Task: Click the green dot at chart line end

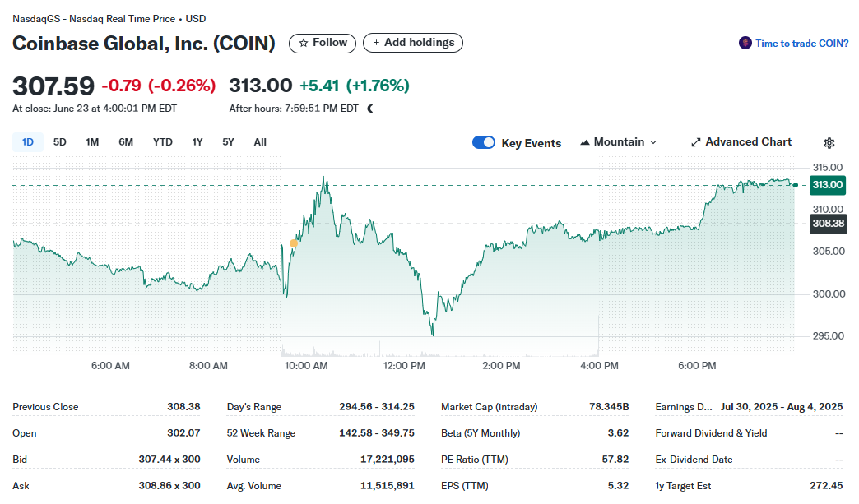Action: tap(796, 185)
